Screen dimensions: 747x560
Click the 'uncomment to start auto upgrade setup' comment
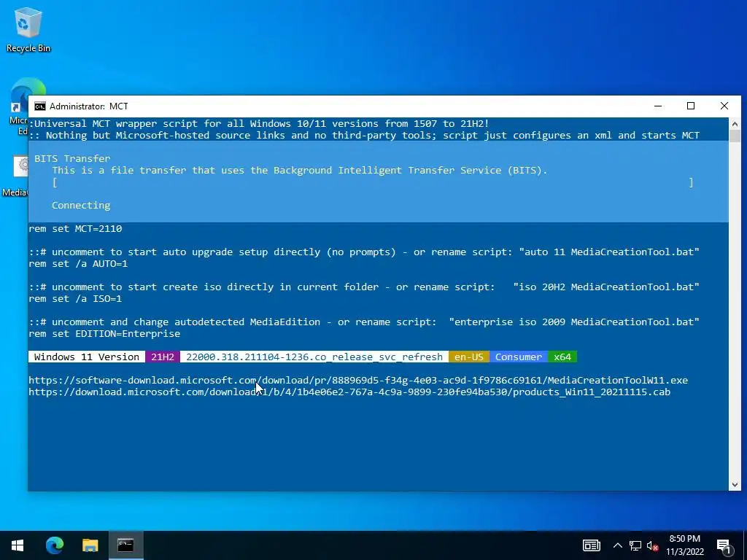(x=364, y=252)
